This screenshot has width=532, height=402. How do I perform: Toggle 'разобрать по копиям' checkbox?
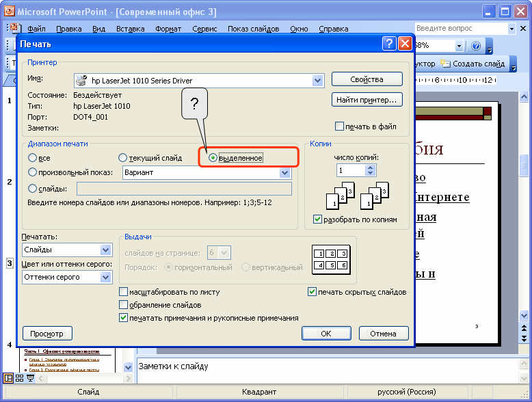pos(317,219)
